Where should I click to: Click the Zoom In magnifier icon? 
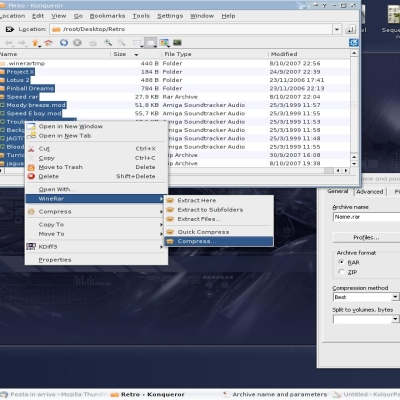coord(108,43)
